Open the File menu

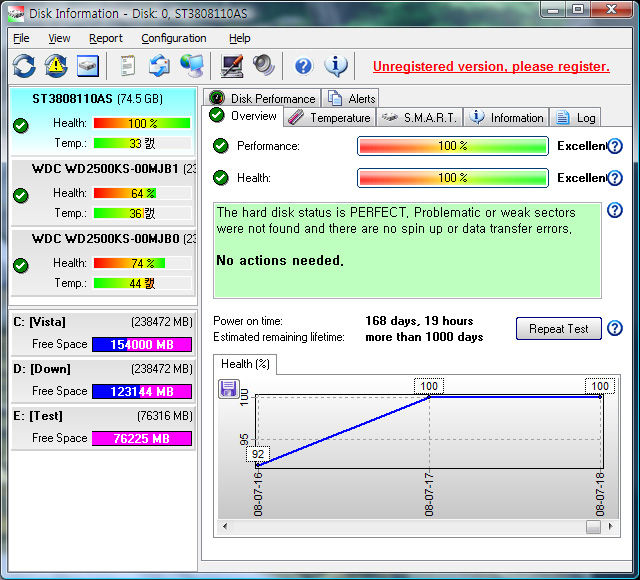pos(21,38)
